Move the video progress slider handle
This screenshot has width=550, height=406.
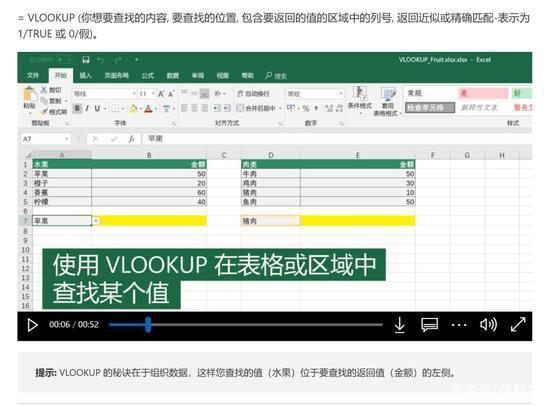148,325
